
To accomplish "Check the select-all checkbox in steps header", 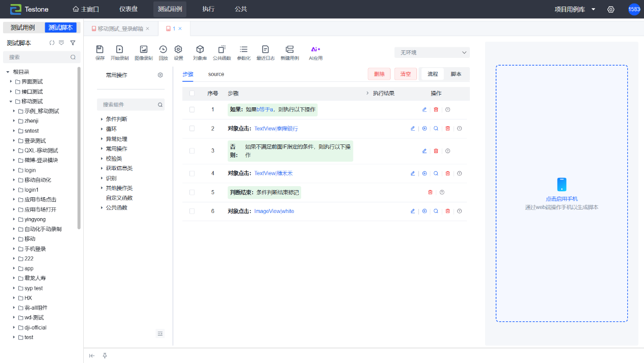I will 192,94.
